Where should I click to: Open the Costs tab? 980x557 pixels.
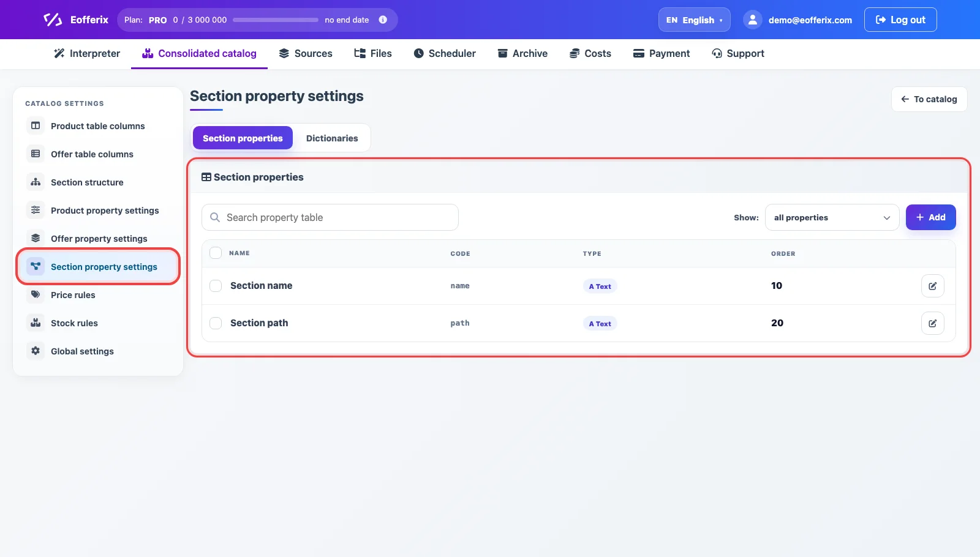coord(590,53)
